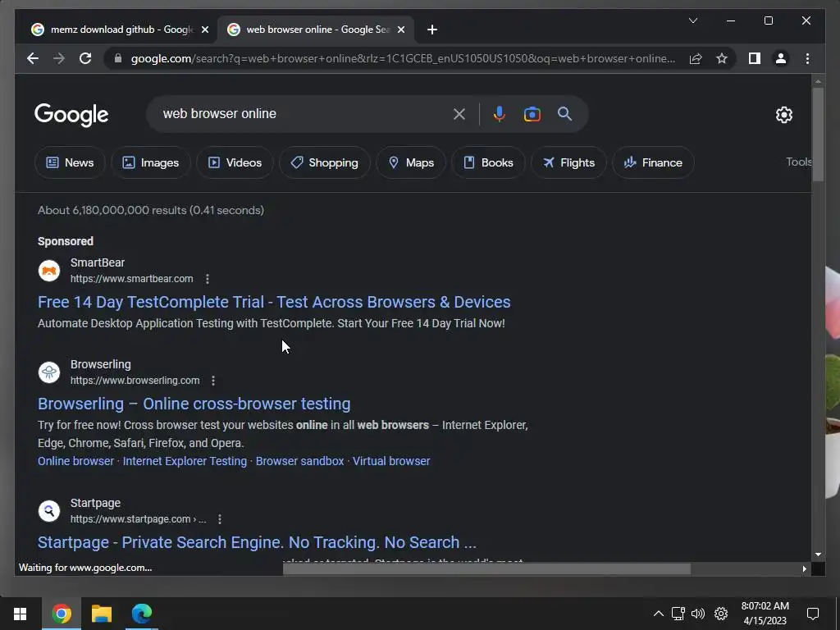
Task: Open the Chrome side panel
Action: (x=755, y=58)
